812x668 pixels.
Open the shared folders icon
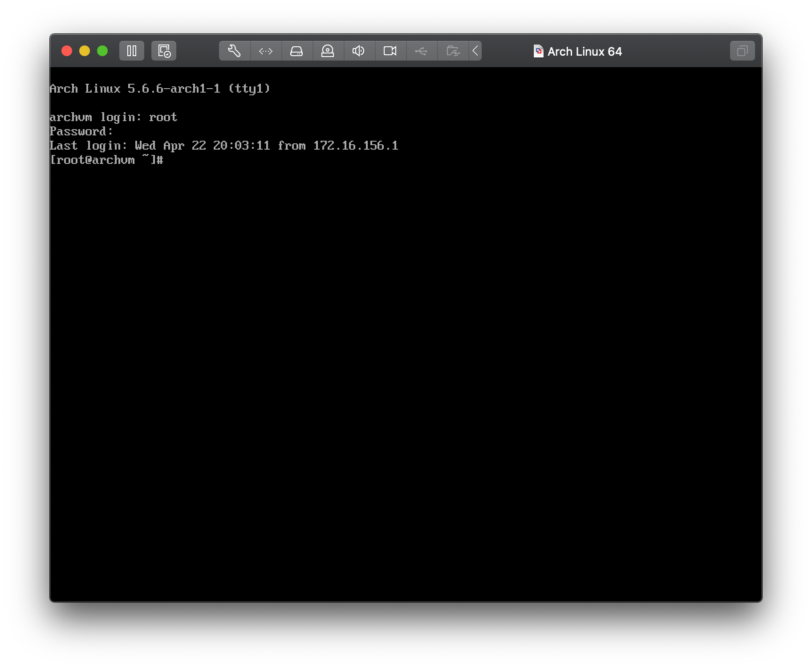coord(453,51)
